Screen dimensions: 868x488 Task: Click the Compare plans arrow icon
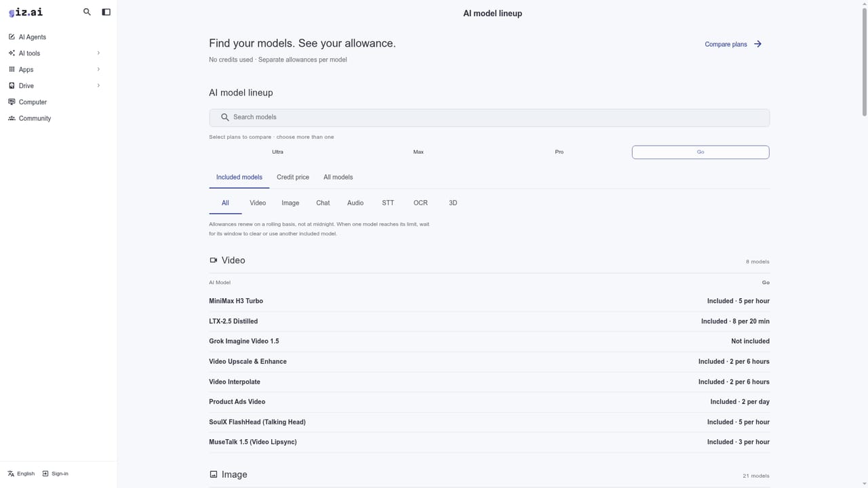pos(757,44)
